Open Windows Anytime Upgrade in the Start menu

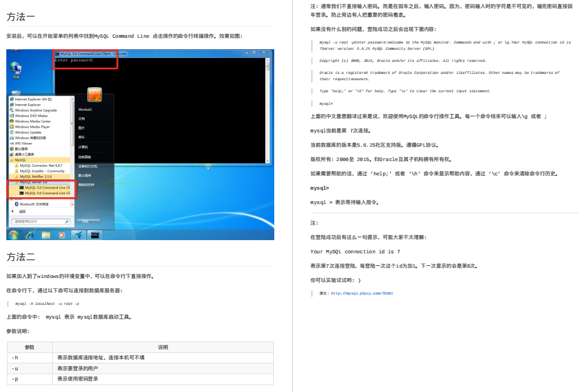click(x=33, y=111)
